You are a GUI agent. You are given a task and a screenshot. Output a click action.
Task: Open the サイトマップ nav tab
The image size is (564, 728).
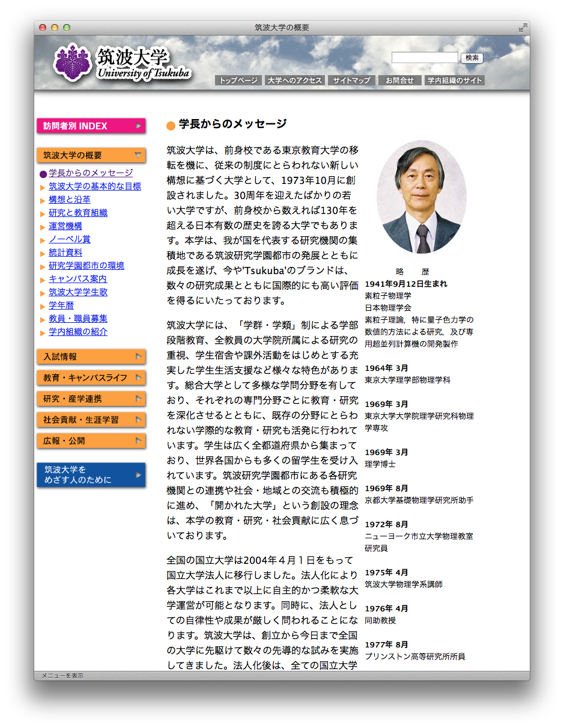point(351,80)
